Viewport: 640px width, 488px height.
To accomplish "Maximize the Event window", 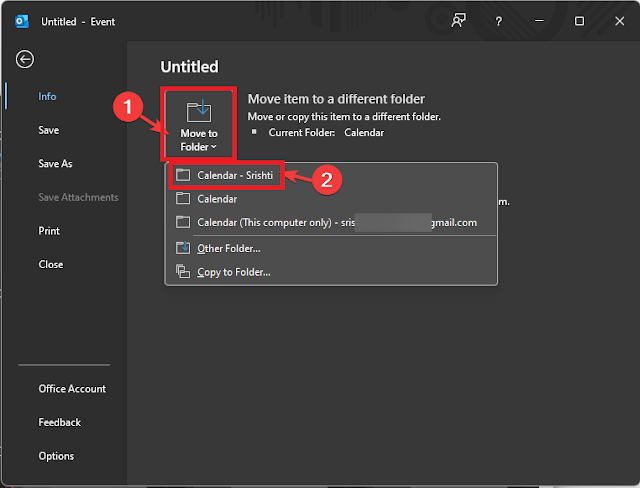I will (x=579, y=21).
